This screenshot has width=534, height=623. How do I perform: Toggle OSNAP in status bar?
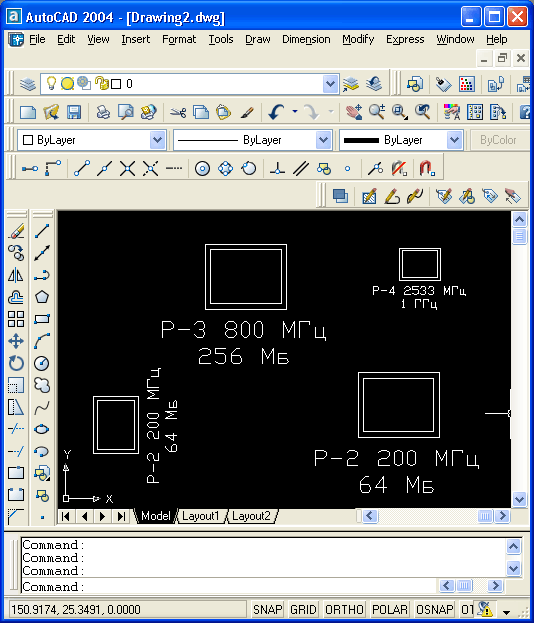pos(434,609)
